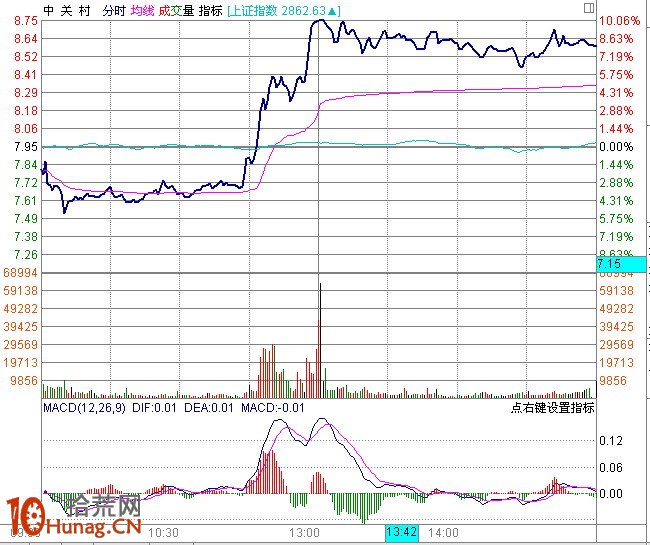Click the 成交量 header label
650x545 pixels.
(176, 11)
